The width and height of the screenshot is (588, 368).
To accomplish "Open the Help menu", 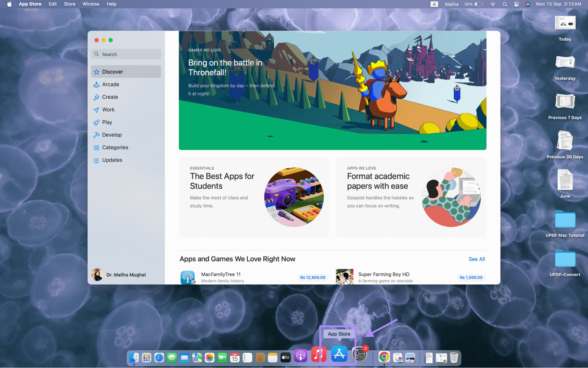I will tap(111, 4).
